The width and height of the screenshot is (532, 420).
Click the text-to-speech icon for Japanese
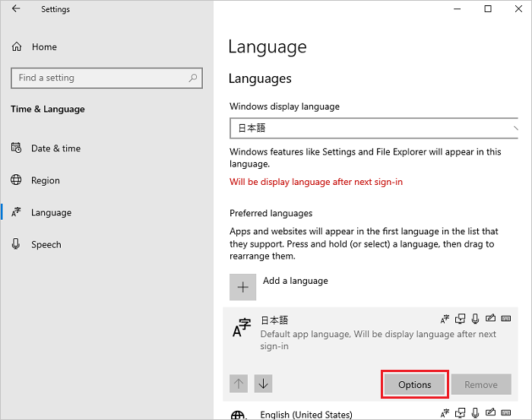click(461, 319)
